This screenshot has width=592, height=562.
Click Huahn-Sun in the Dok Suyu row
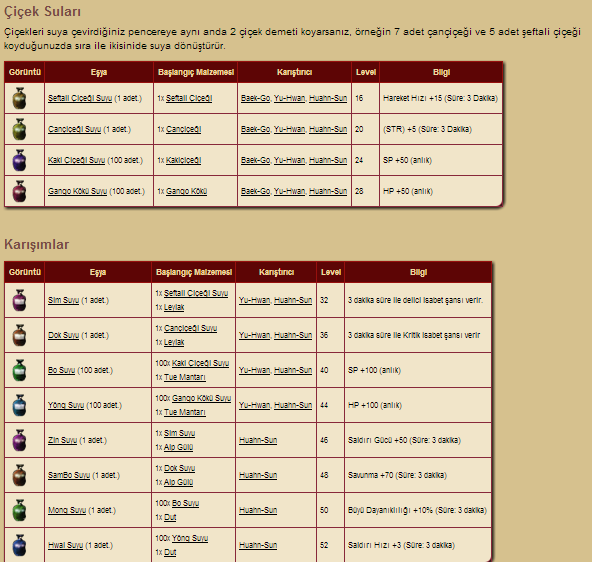[x=293, y=335]
